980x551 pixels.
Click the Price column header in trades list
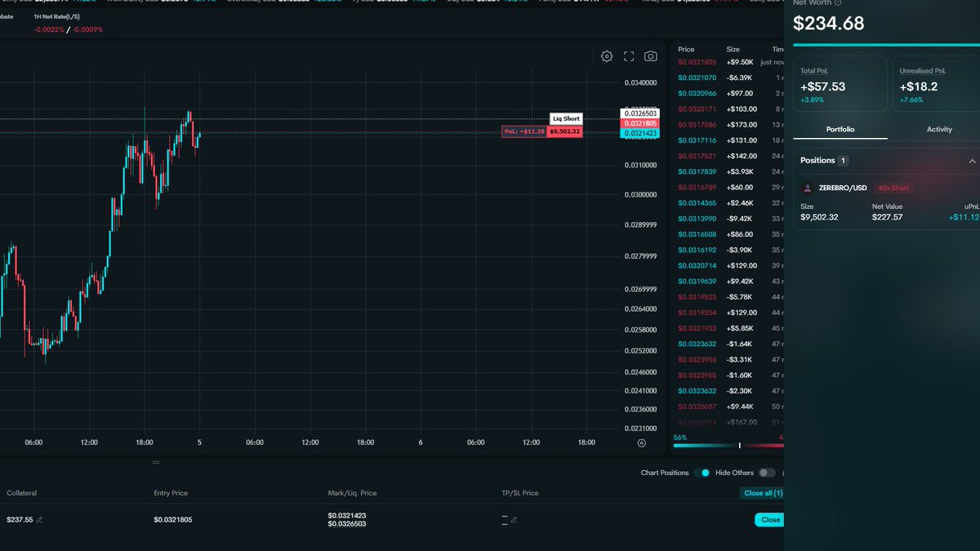686,49
